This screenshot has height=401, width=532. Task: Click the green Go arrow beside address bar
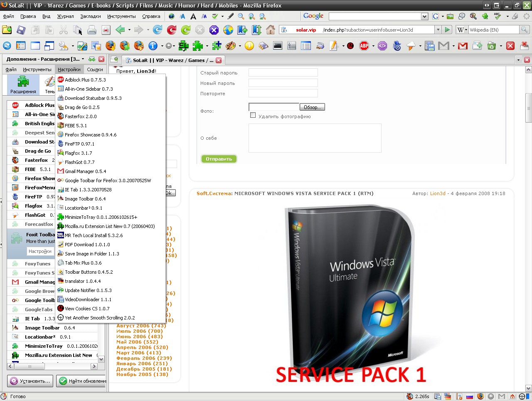447,30
